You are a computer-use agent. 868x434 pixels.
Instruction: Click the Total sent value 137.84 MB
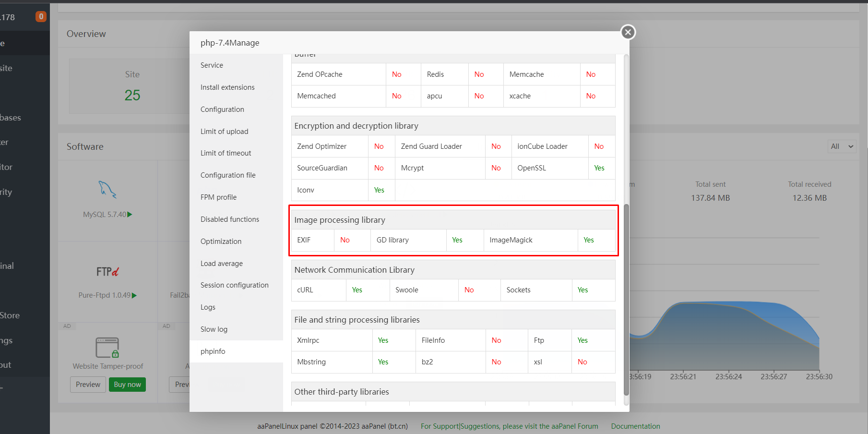tap(711, 198)
